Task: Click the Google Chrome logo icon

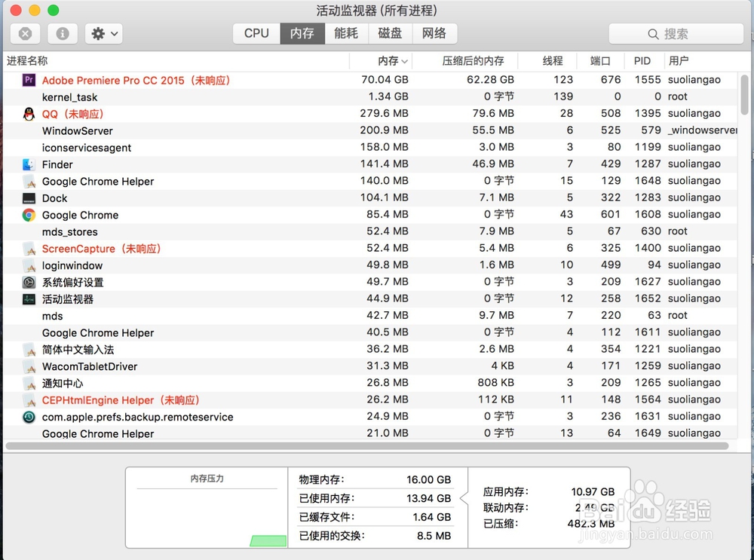Action: coord(29,215)
